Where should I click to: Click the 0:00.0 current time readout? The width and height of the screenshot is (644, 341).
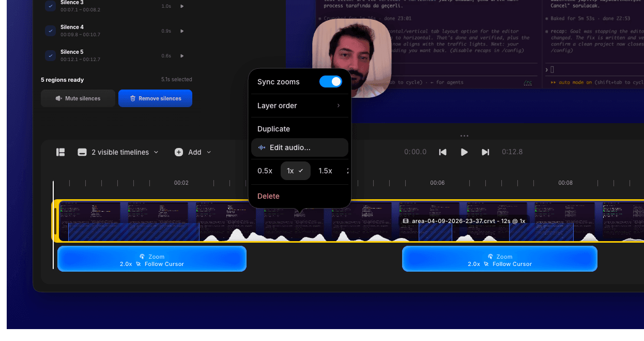point(416,152)
